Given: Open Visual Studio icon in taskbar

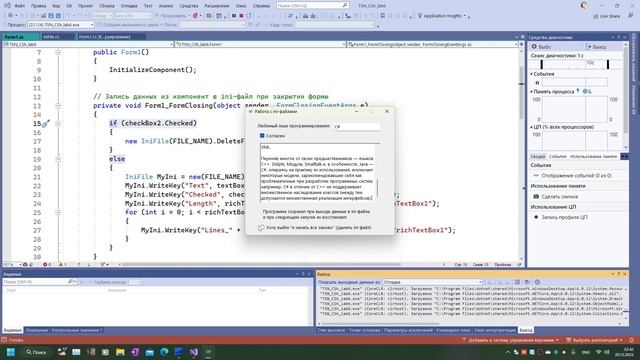Looking at the screenshot, I should point(194,352).
